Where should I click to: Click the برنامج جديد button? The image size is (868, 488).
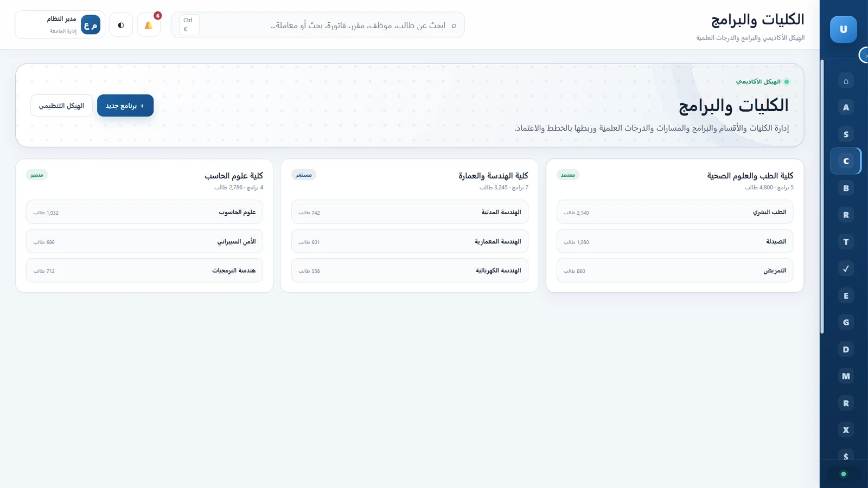pos(125,106)
